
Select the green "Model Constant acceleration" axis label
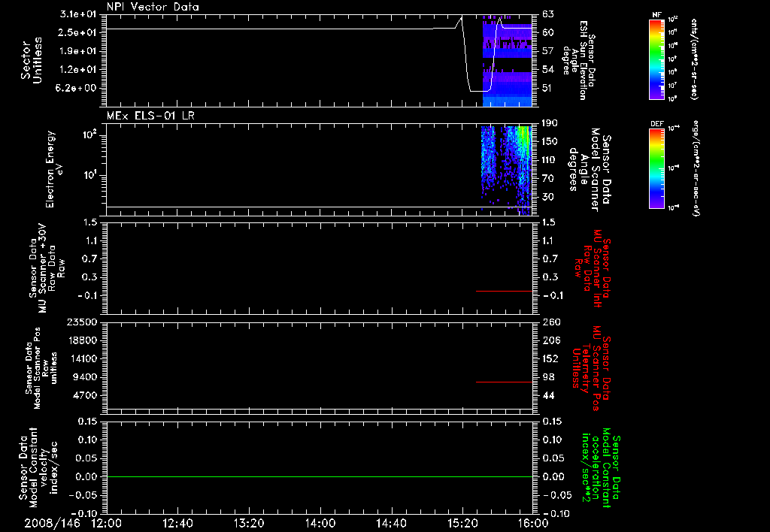tap(601, 467)
